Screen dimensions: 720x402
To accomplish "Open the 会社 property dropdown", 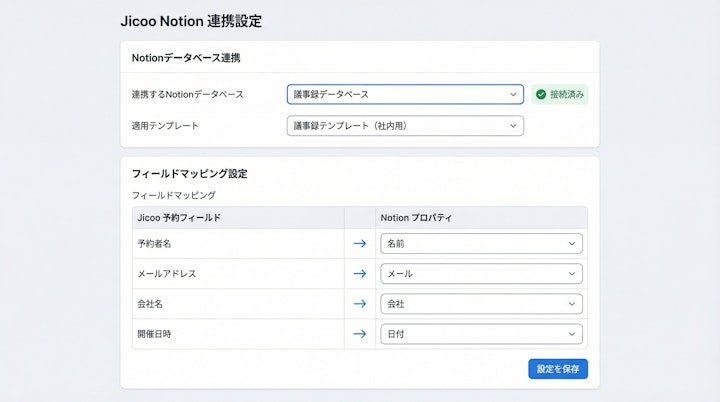I will tap(481, 304).
